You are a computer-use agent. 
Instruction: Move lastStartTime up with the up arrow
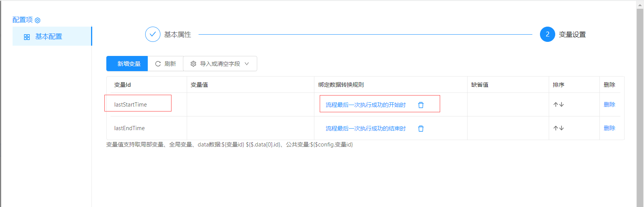point(556,105)
